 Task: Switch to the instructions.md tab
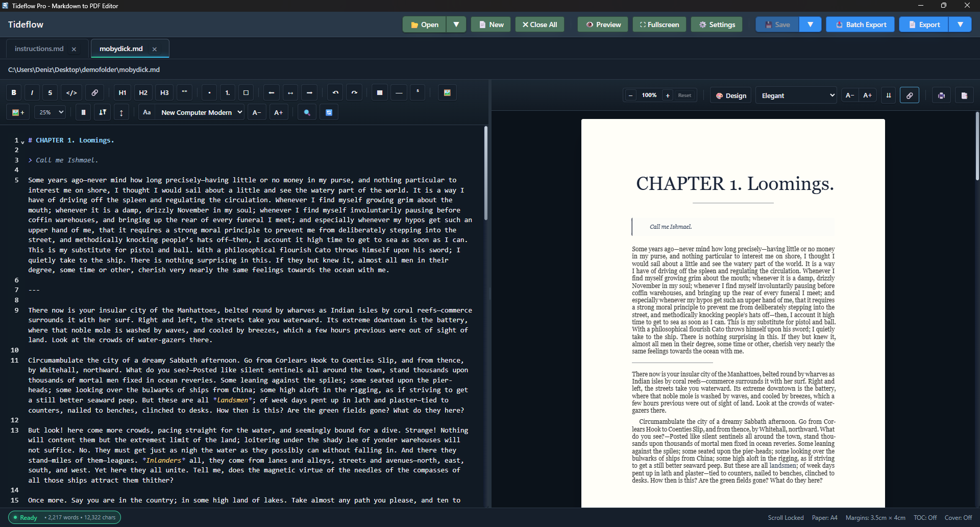tap(39, 49)
